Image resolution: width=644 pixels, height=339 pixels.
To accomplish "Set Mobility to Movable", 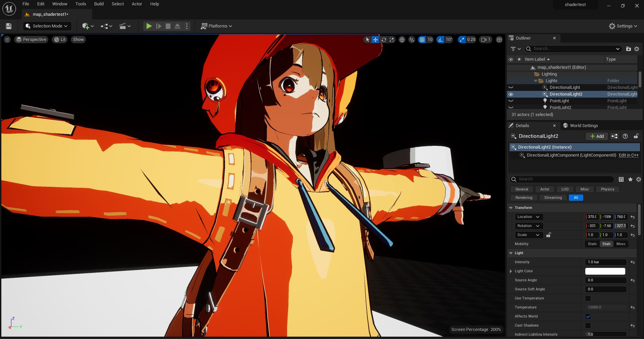I will click(621, 244).
